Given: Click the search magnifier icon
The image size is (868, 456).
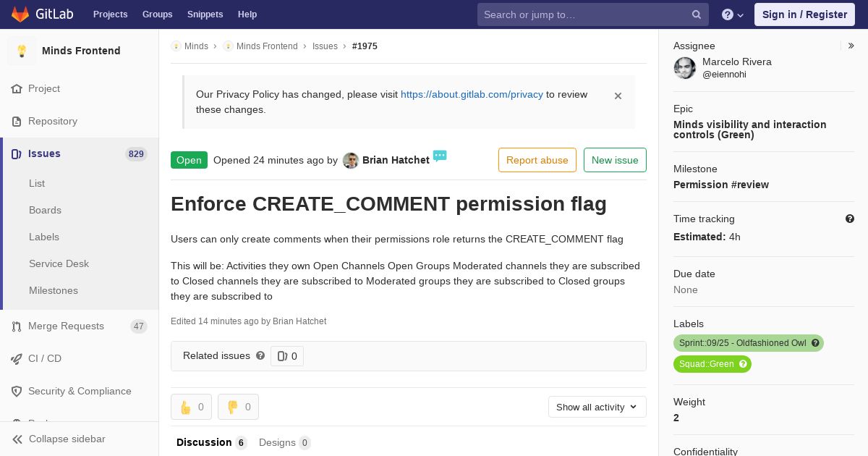Looking at the screenshot, I should coord(697,14).
